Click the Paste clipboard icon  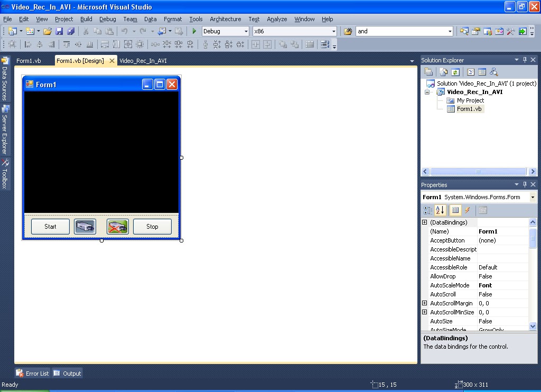pos(109,31)
